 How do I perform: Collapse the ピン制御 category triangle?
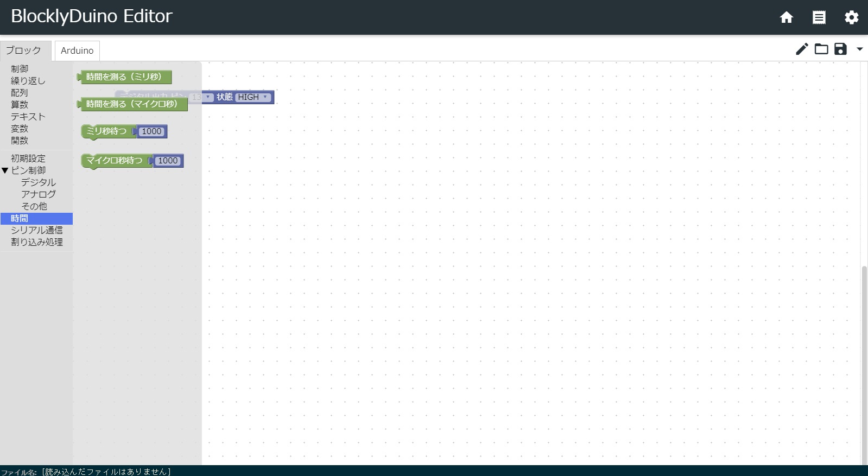[5, 170]
